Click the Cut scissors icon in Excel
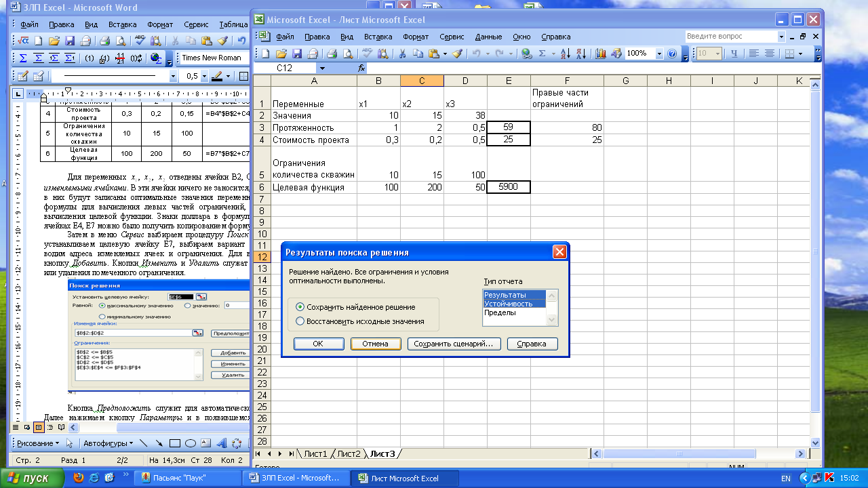 [402, 54]
